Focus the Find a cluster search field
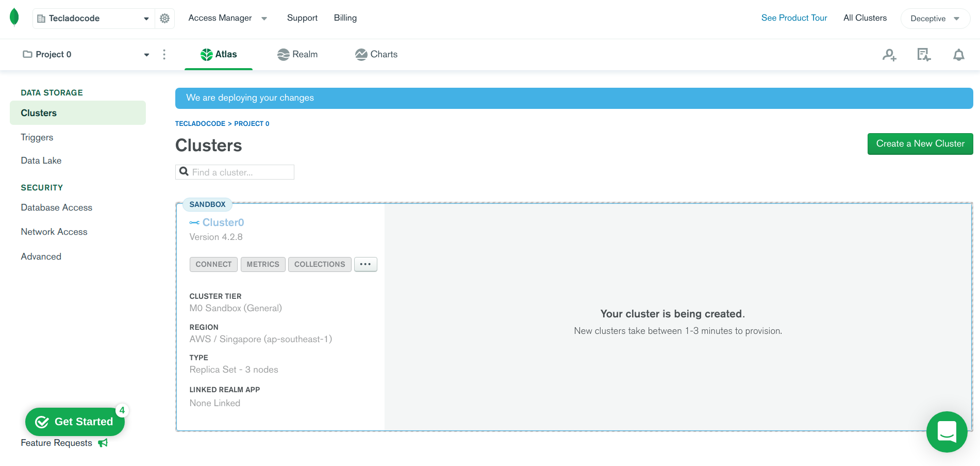Image resolution: width=980 pixels, height=466 pixels. (x=235, y=172)
